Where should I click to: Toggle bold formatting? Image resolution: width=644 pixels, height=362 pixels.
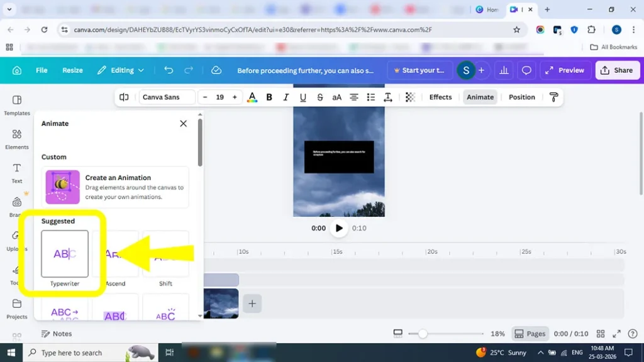(269, 97)
